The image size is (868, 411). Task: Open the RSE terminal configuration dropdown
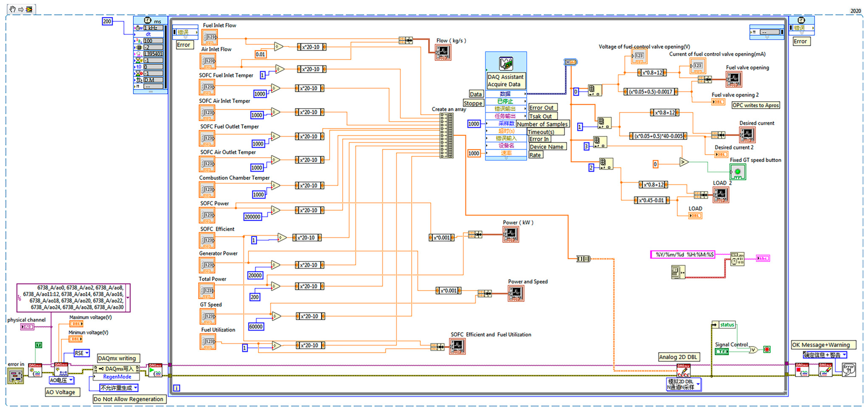pyautogui.click(x=87, y=353)
